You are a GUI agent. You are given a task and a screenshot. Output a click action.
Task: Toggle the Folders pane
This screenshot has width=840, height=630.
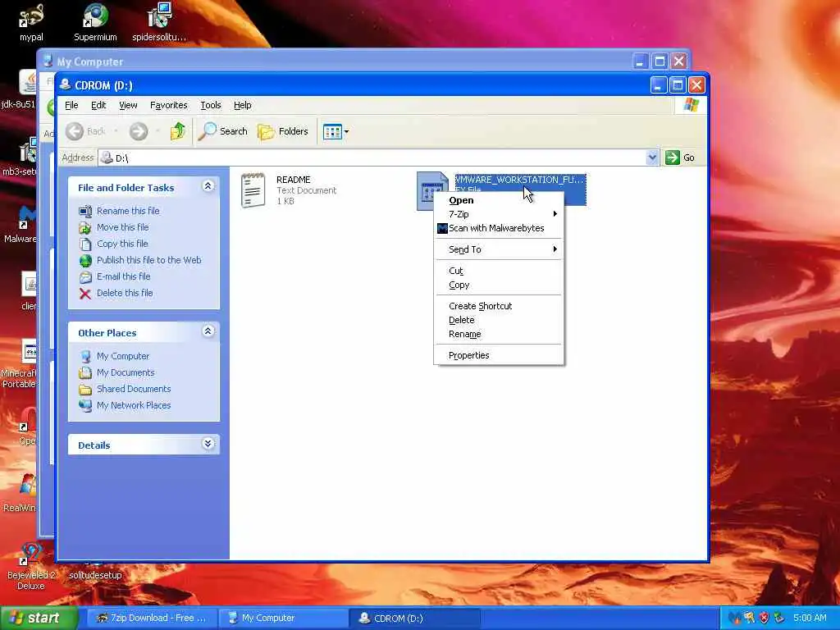pos(283,131)
